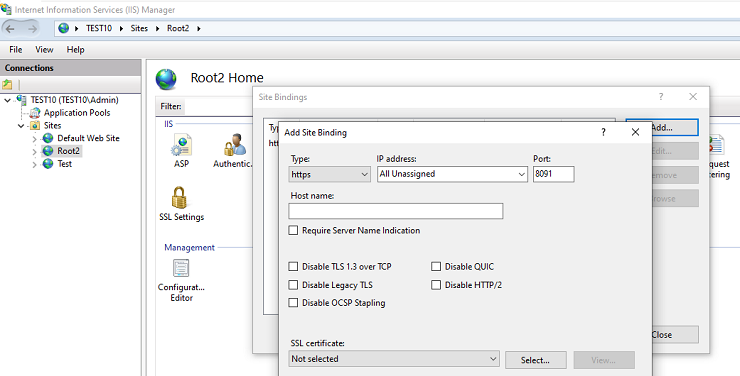740x376 pixels.
Task: Select the Application Pools label
Action: (x=77, y=113)
